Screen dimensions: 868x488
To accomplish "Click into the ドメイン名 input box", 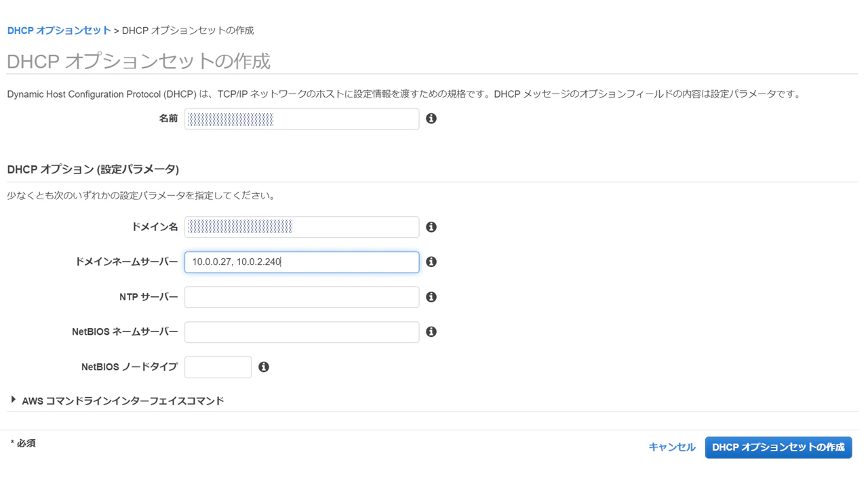I will (x=302, y=227).
